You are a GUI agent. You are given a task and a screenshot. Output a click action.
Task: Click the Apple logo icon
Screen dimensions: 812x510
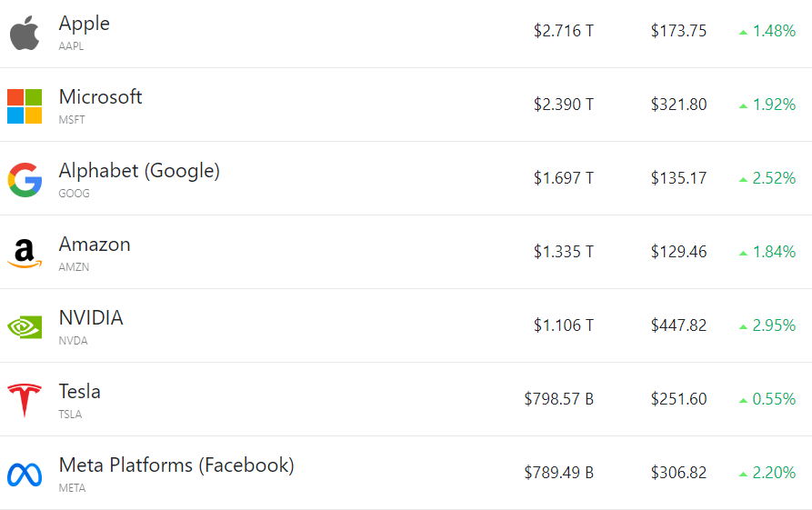[x=25, y=33]
